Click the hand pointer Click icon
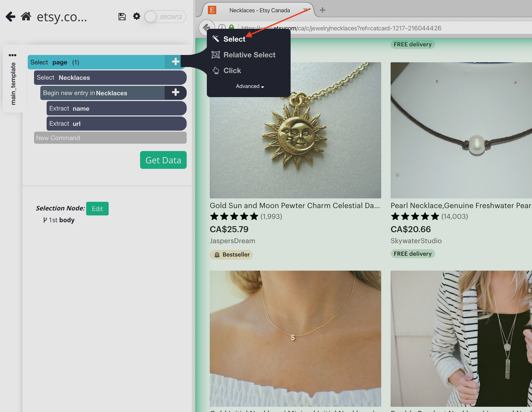This screenshot has height=412, width=532. (x=215, y=70)
